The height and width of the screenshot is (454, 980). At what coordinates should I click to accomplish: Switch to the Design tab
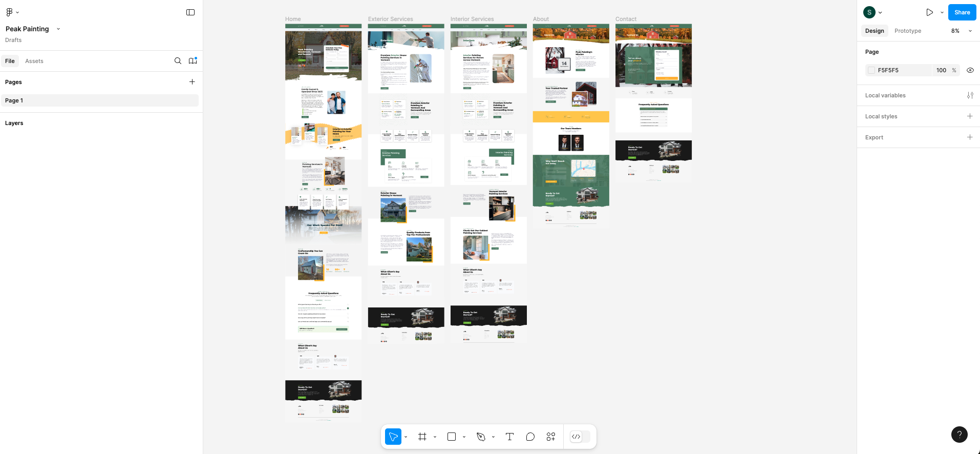coord(875,31)
